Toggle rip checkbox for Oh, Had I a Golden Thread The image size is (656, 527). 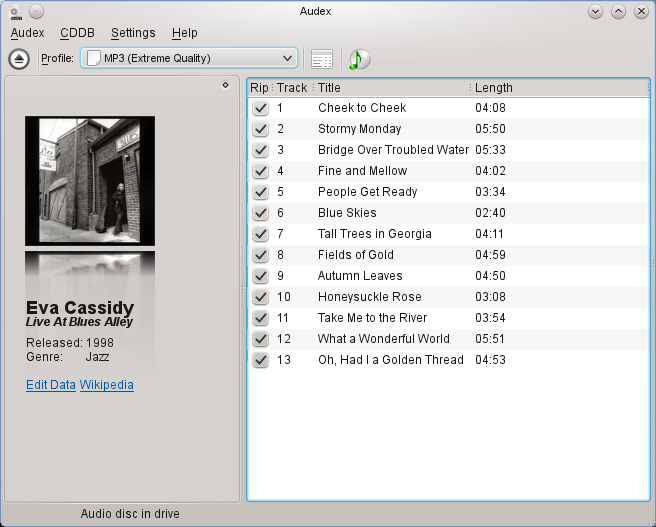click(x=260, y=360)
